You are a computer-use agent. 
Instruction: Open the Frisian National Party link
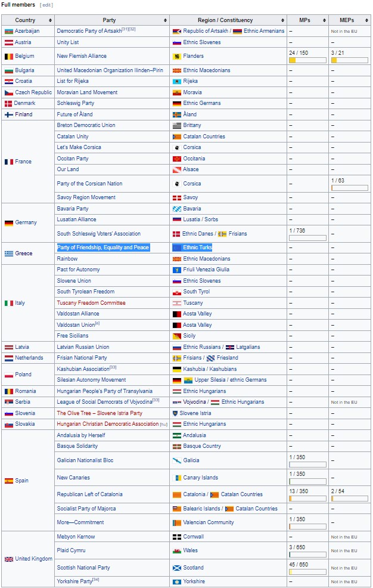tap(82, 358)
